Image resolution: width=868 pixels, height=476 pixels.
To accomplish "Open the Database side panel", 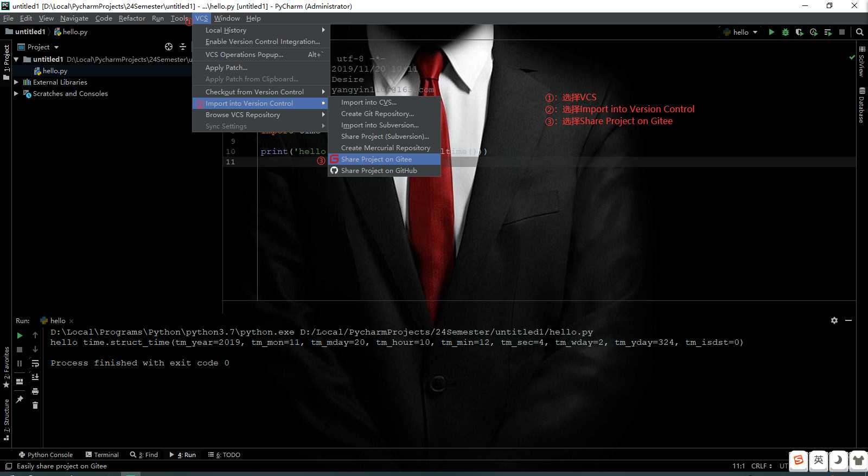I will pyautogui.click(x=862, y=105).
